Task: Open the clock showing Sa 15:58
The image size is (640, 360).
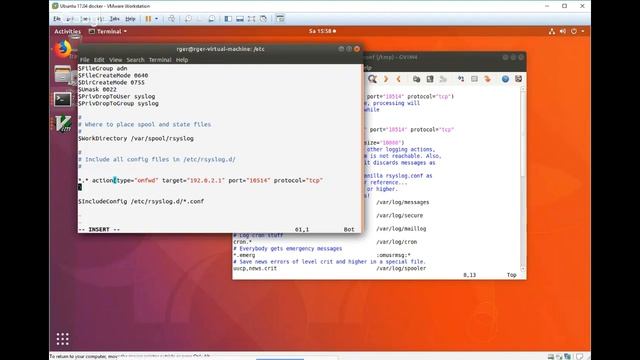Action: 322,31
